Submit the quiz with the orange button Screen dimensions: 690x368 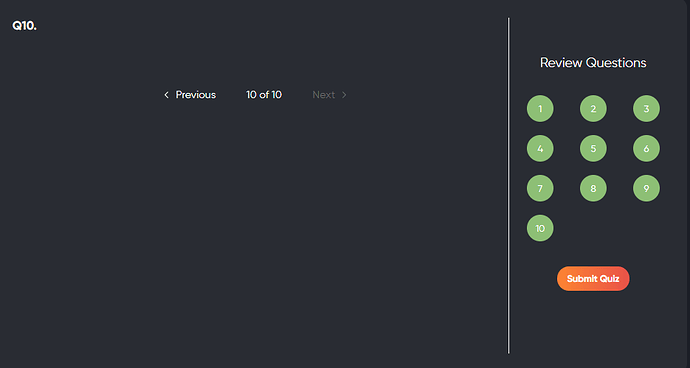[x=593, y=279]
